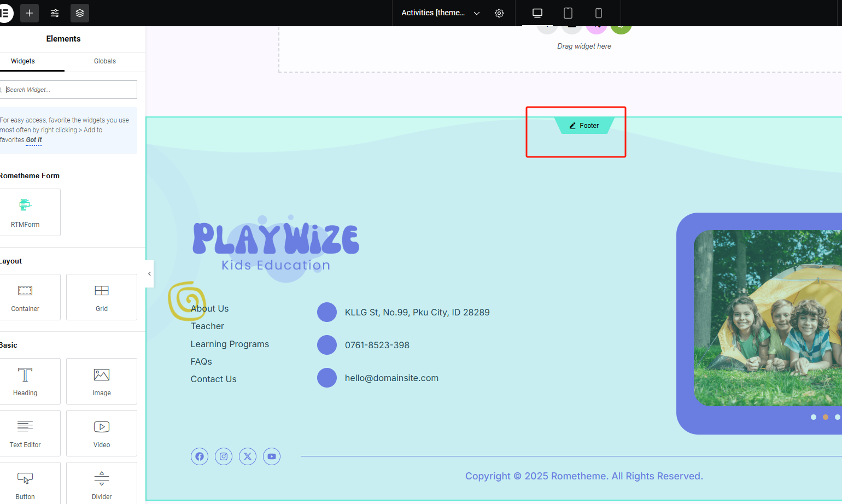Image resolution: width=842 pixels, height=504 pixels.
Task: Choose the Grid layout widget
Action: coord(102,297)
